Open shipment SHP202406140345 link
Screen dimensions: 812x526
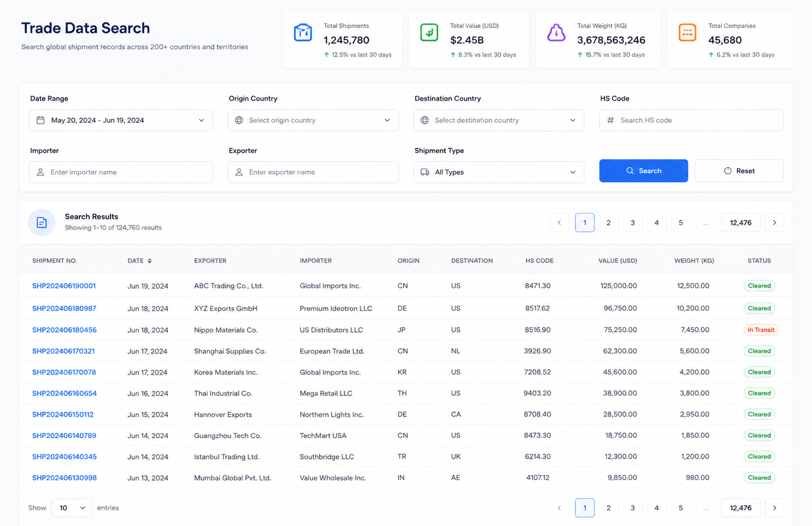(x=64, y=456)
